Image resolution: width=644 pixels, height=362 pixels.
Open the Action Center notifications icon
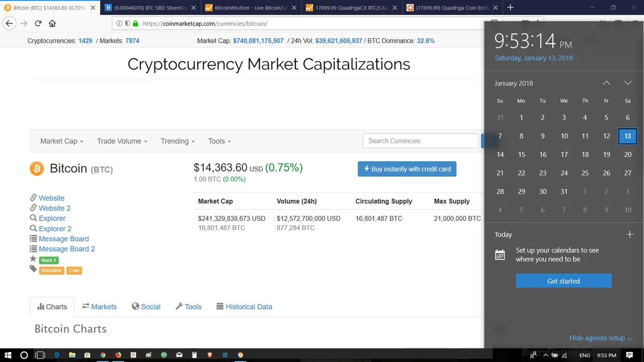click(x=629, y=355)
